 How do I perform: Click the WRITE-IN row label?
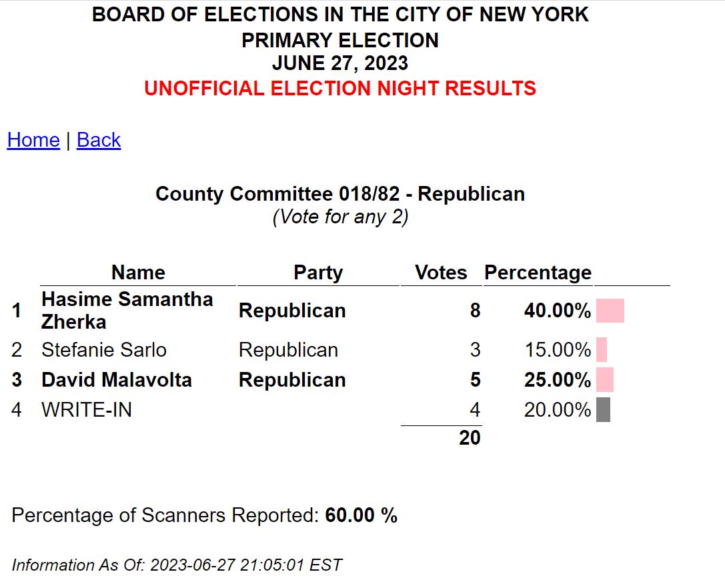click(x=87, y=410)
